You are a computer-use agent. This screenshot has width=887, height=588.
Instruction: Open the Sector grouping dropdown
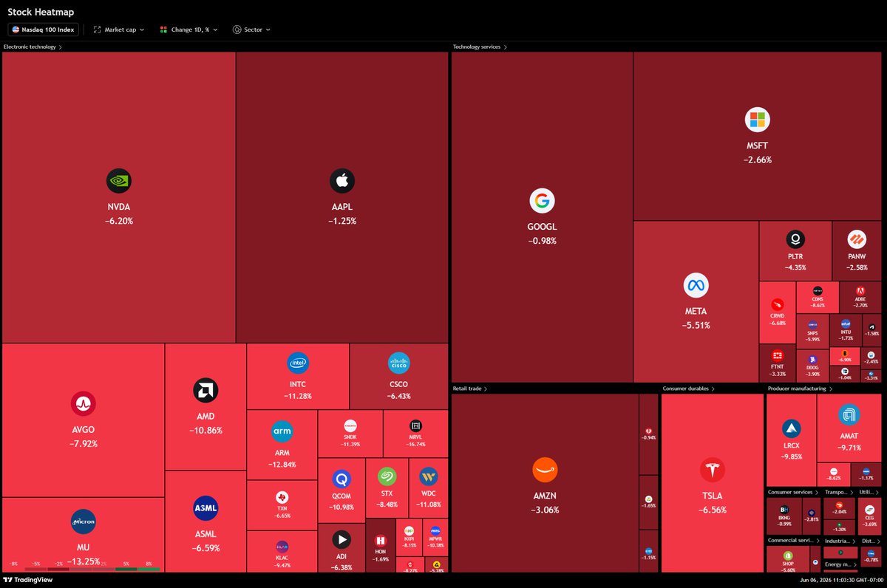click(251, 30)
